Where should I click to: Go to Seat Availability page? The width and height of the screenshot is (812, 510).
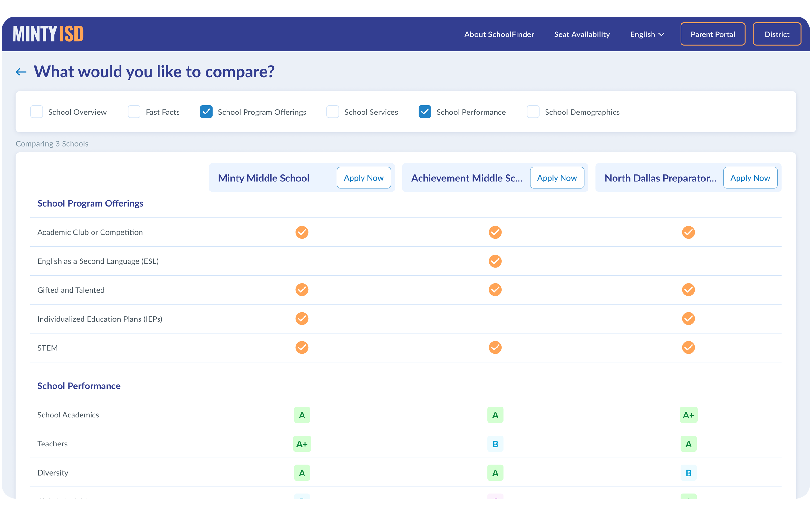coord(582,34)
